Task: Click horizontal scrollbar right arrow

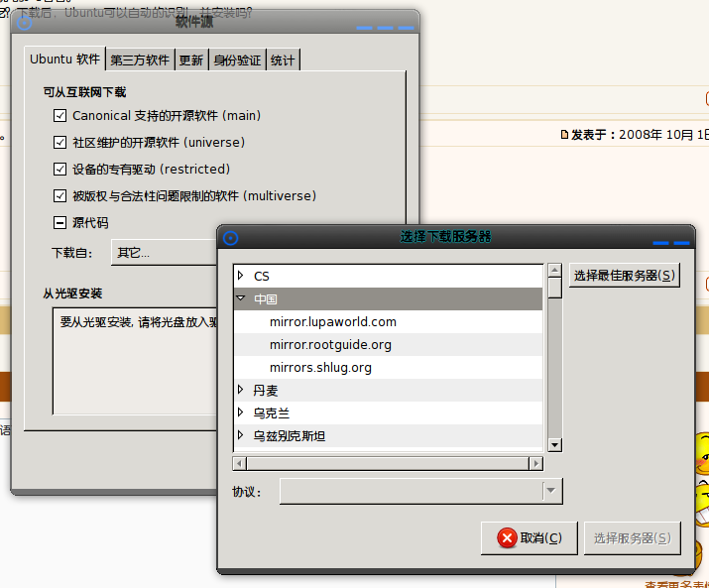Action: [x=535, y=464]
